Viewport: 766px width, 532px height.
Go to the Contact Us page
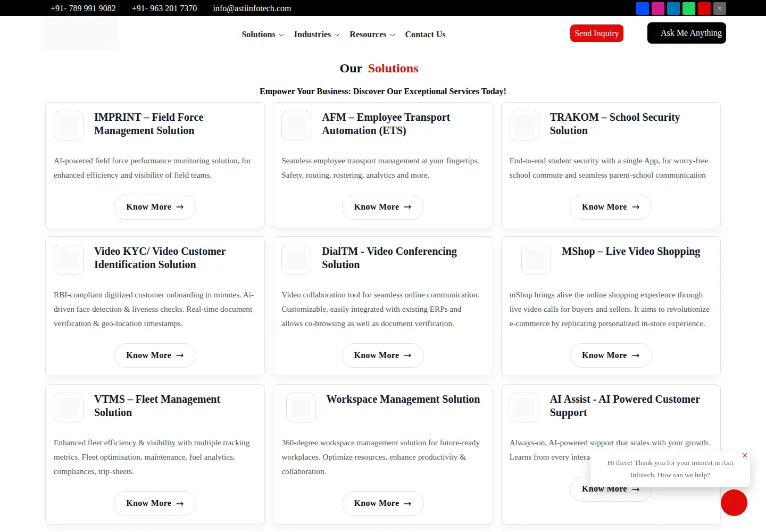[426, 35]
